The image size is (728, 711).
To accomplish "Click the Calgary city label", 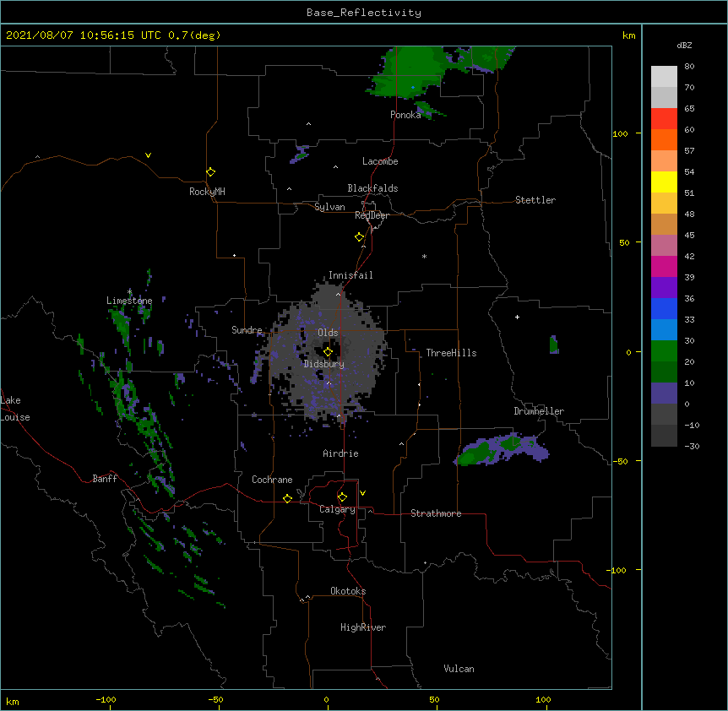I will point(337,509).
